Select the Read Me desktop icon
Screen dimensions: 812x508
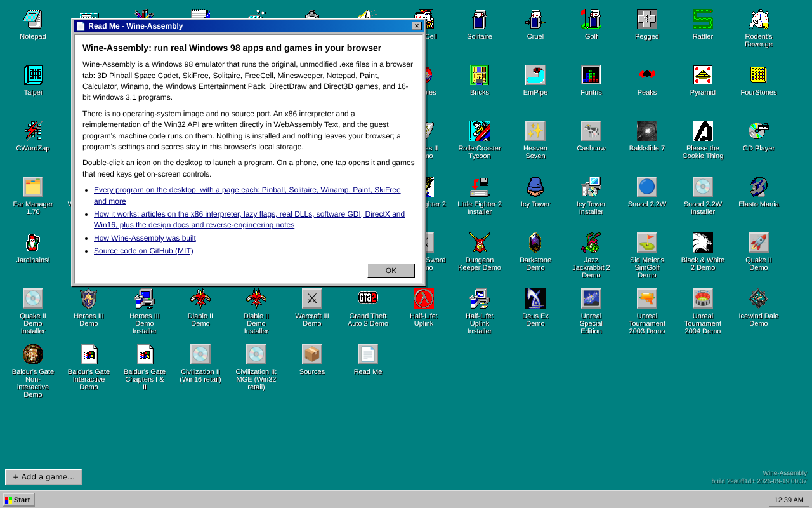[x=368, y=354]
